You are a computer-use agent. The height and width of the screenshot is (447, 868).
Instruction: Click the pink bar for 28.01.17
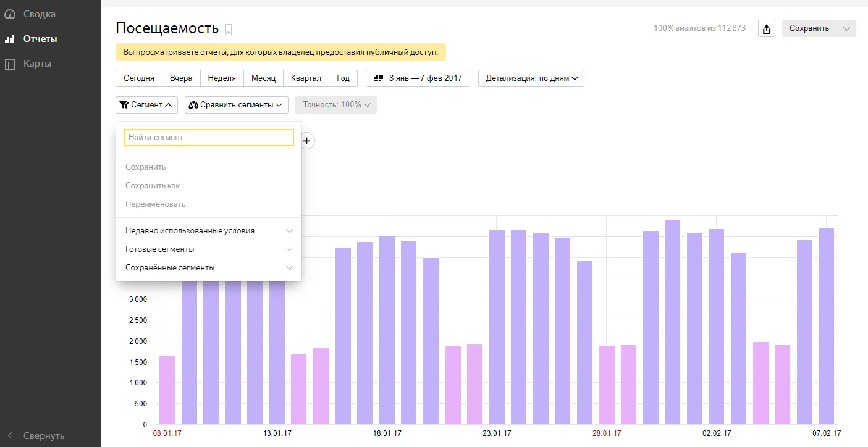tap(607, 385)
